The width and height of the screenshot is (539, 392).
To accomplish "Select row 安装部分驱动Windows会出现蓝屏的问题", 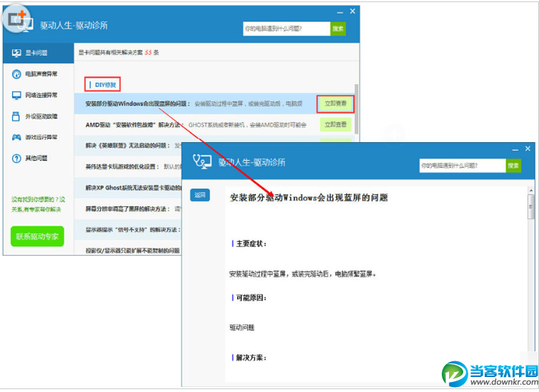I will pos(214,104).
